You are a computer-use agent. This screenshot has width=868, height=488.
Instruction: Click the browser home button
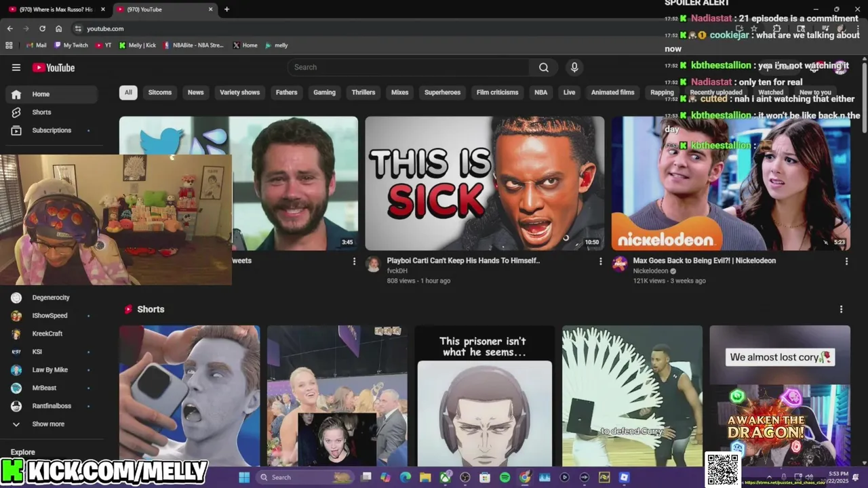tap(58, 28)
